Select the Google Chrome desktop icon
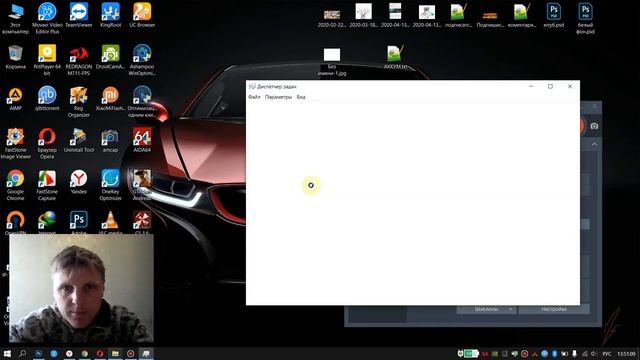640x360 pixels. 16,185
